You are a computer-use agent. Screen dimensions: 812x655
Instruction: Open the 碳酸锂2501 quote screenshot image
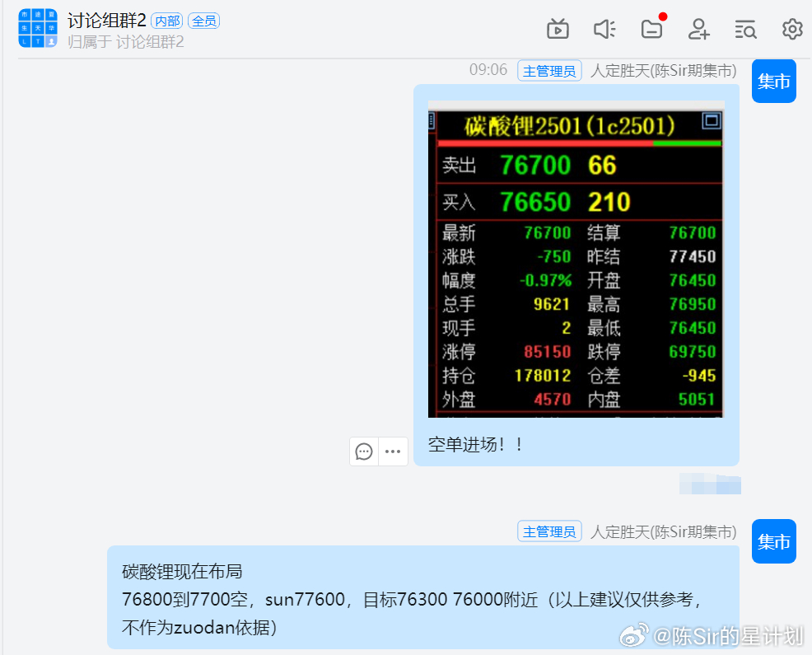(576, 259)
